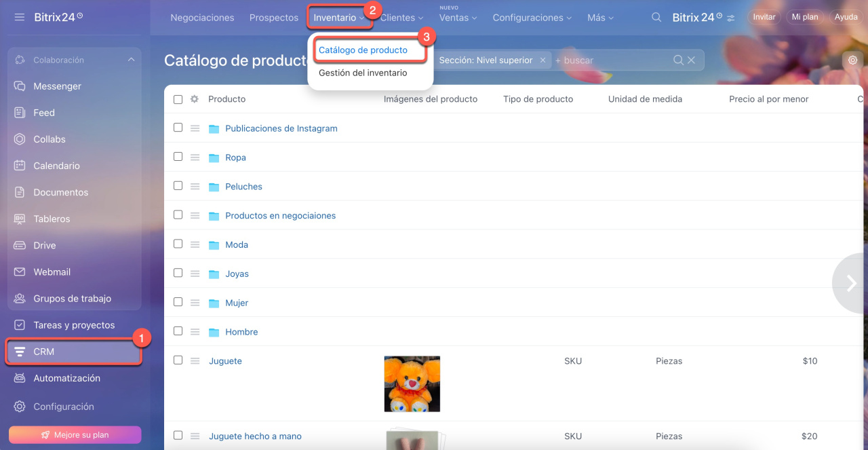
Task: Collapse the Colaboración sidebar group
Action: 131,60
